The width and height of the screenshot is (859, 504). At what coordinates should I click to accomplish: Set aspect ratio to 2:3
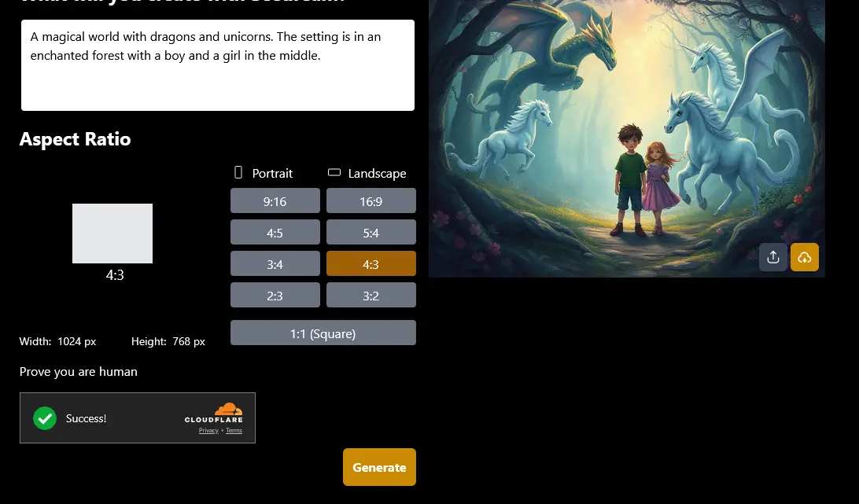275,296
